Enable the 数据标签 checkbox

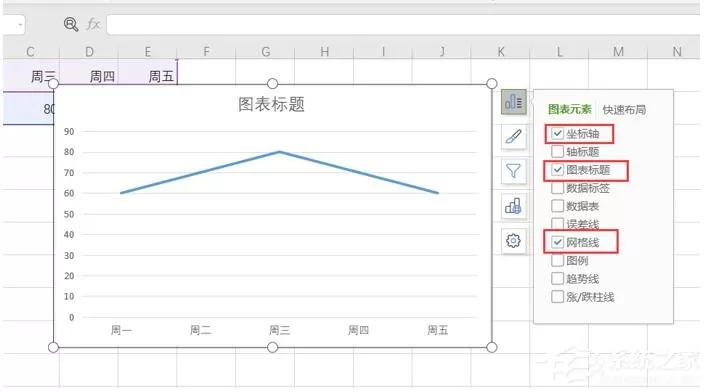(558, 188)
